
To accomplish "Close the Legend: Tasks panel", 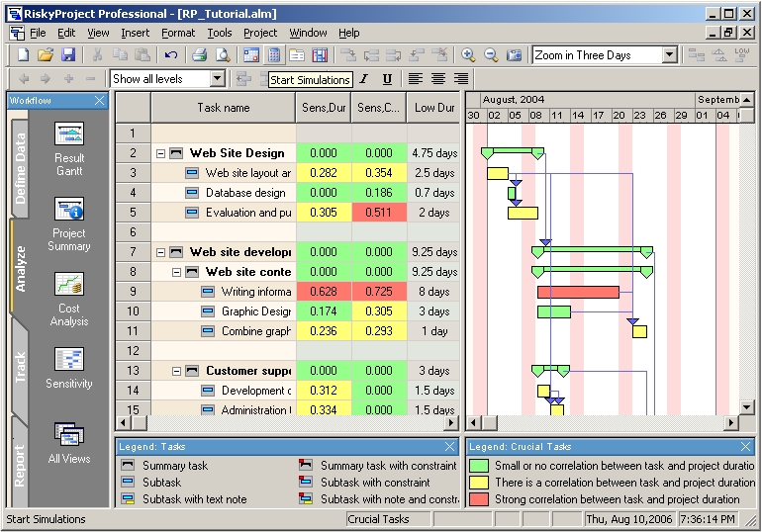I will point(450,447).
